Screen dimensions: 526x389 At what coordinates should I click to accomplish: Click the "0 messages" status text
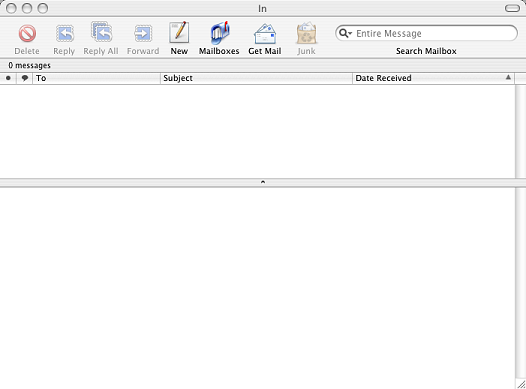(x=30, y=65)
